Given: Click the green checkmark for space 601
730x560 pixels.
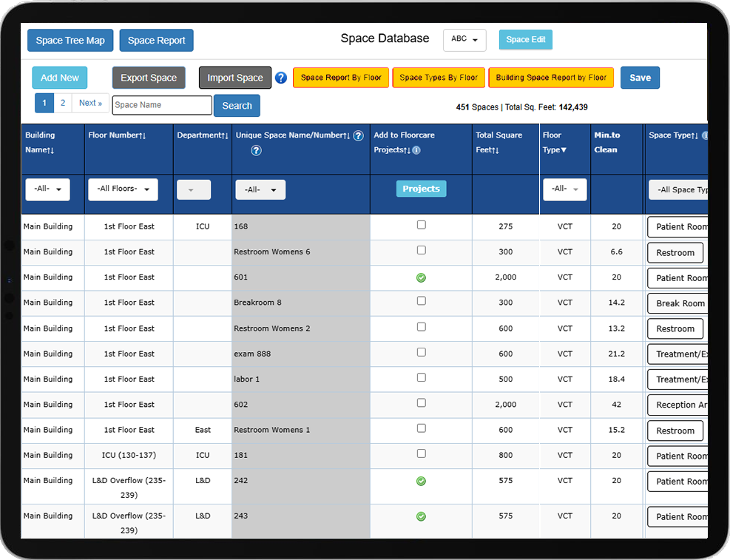Looking at the screenshot, I should pyautogui.click(x=421, y=277).
